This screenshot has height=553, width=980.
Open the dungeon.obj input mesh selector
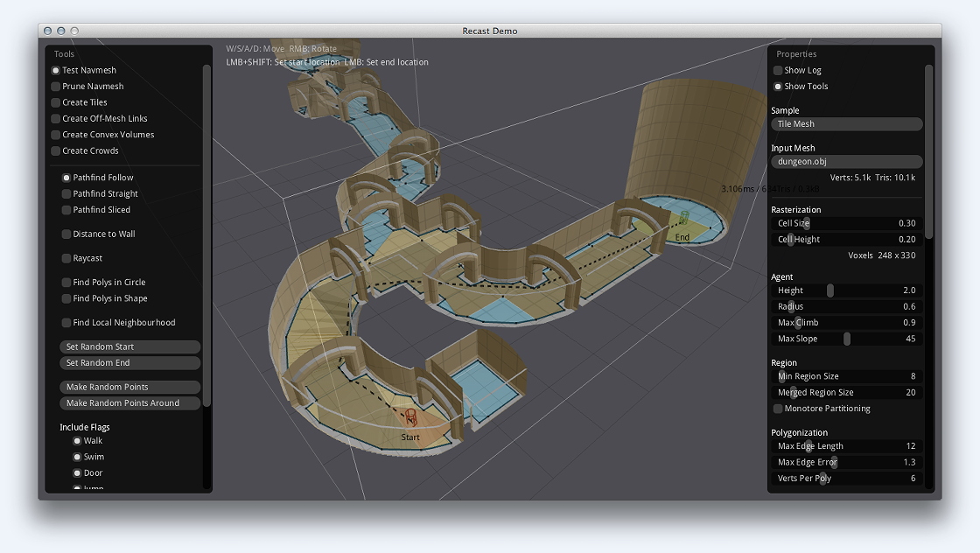coord(846,162)
